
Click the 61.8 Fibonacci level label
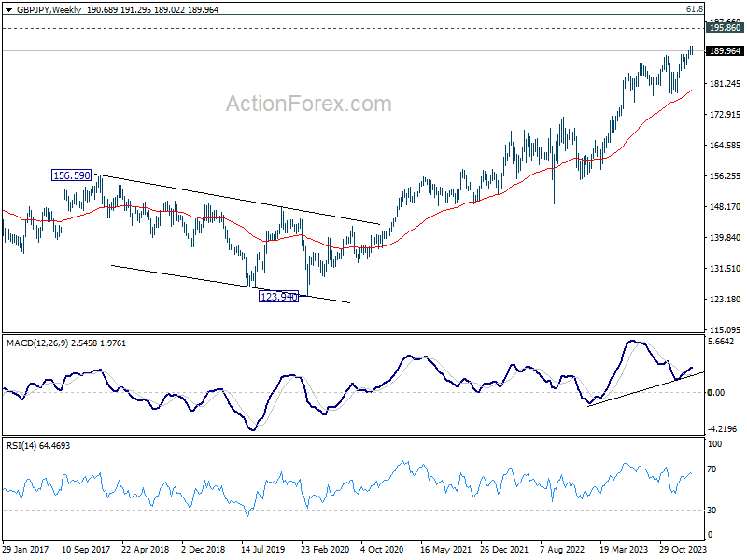coord(695,9)
